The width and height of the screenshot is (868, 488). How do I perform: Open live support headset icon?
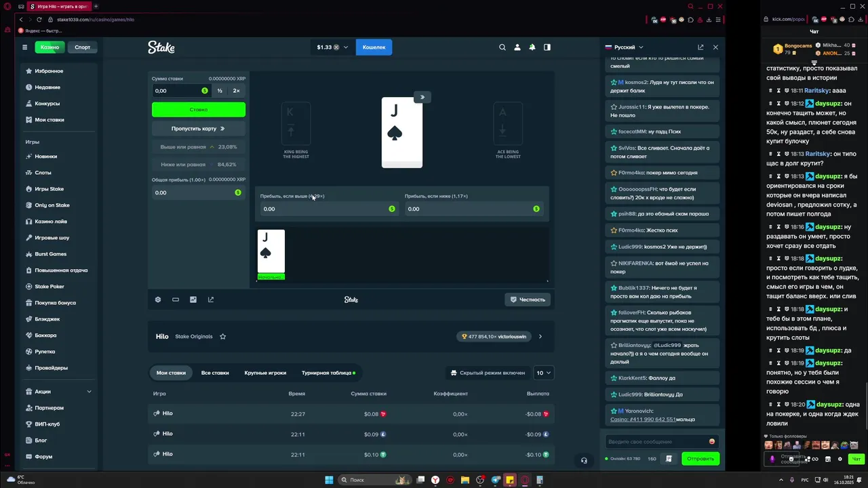(x=584, y=460)
